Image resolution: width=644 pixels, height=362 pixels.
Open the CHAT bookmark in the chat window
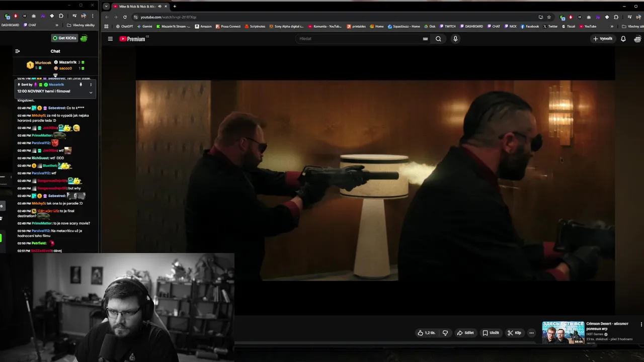[30, 25]
